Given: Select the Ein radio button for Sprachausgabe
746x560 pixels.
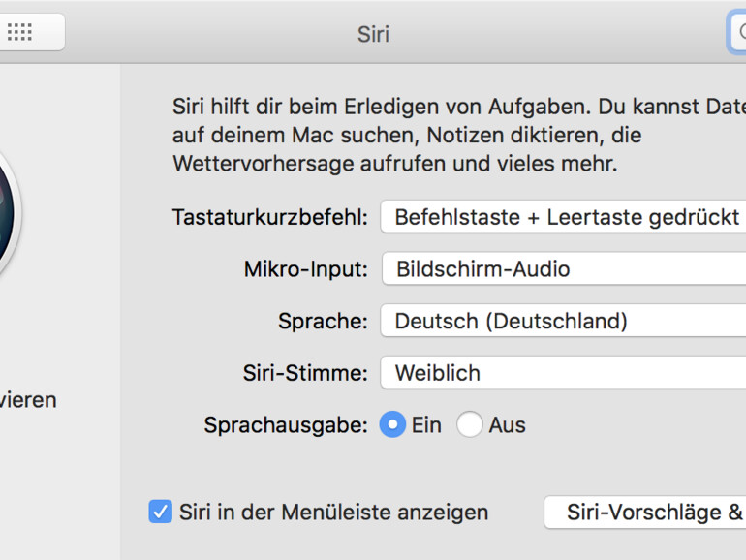Looking at the screenshot, I should click(392, 425).
